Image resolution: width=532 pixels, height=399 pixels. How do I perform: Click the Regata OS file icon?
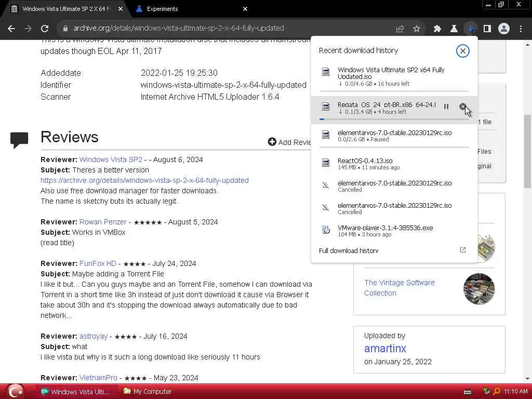[x=326, y=107]
